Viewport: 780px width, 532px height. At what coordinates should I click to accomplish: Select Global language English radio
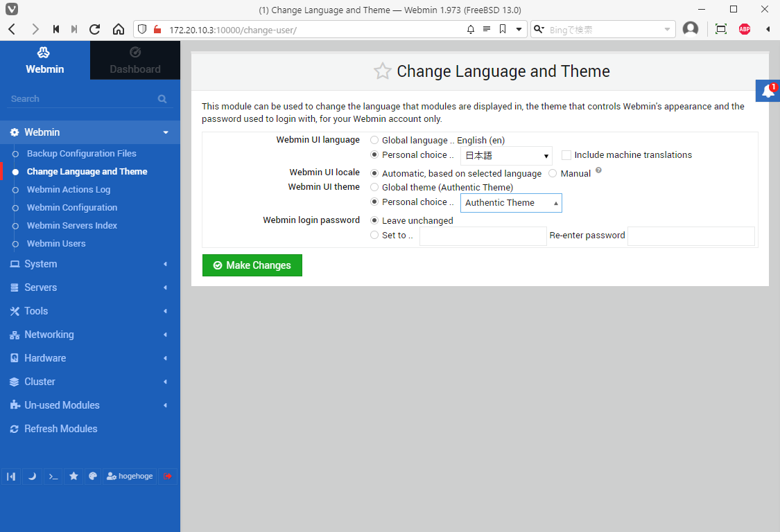point(374,140)
